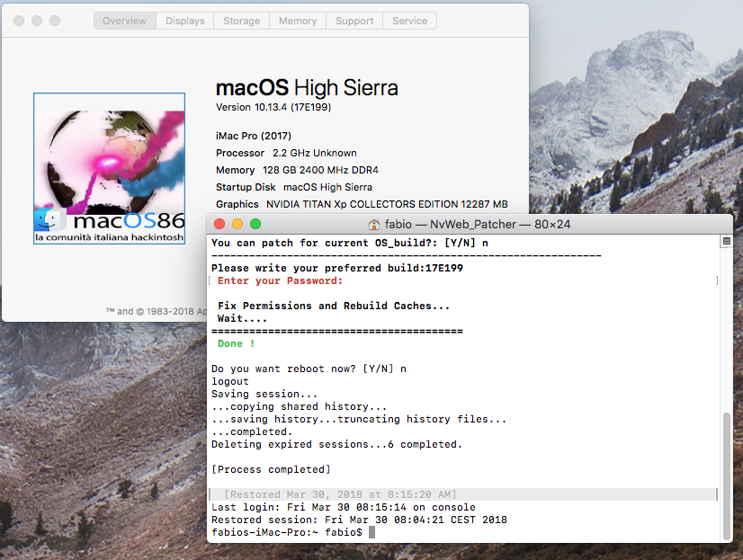Click the red 'Enter your Password:' line

pos(280,280)
